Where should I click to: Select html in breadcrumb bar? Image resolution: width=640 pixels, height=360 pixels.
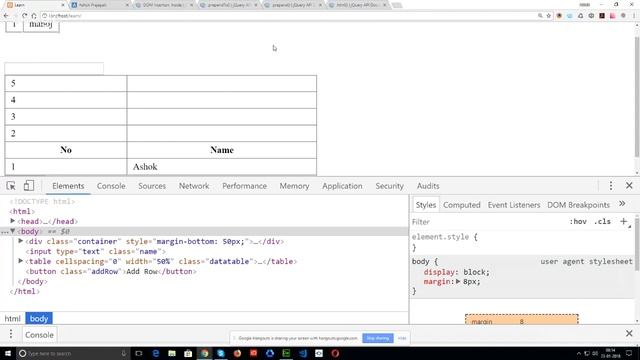(12, 318)
